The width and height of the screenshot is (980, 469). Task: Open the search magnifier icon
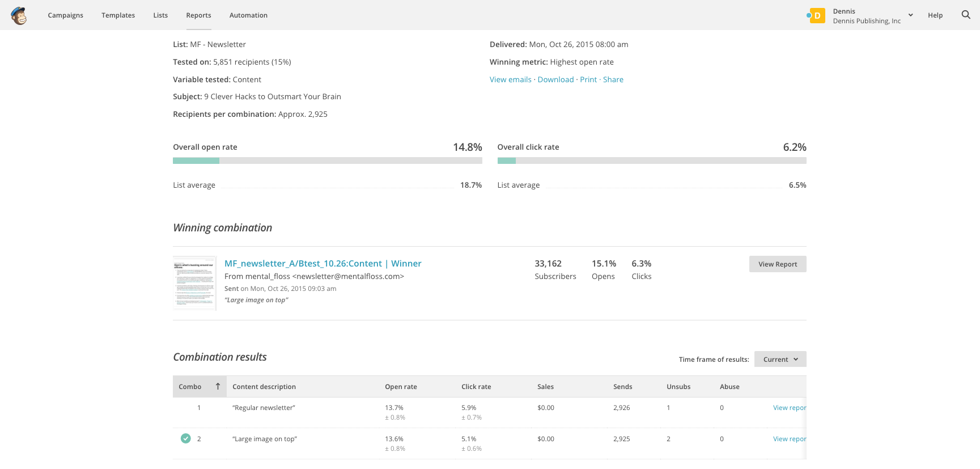tap(966, 15)
